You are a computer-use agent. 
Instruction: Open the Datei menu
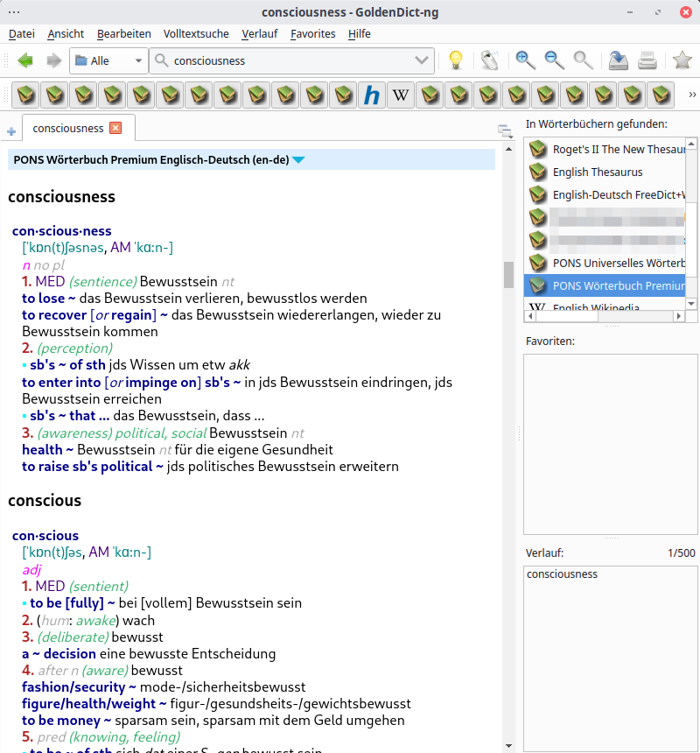[x=22, y=33]
